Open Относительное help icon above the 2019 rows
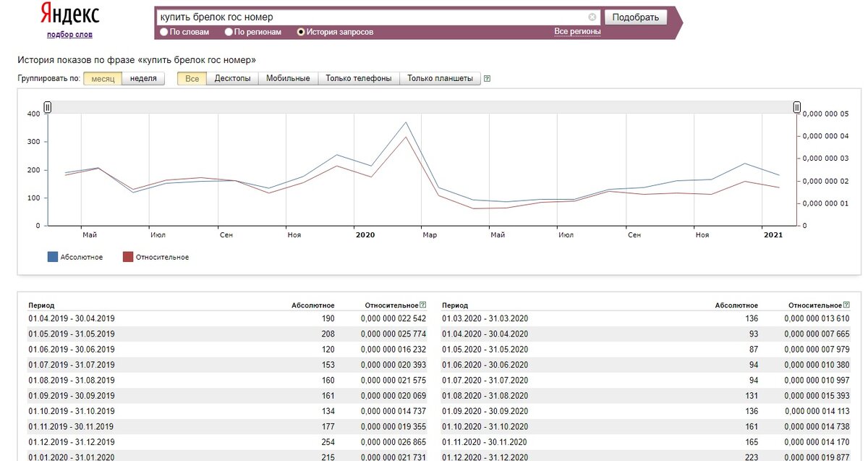 coord(422,305)
